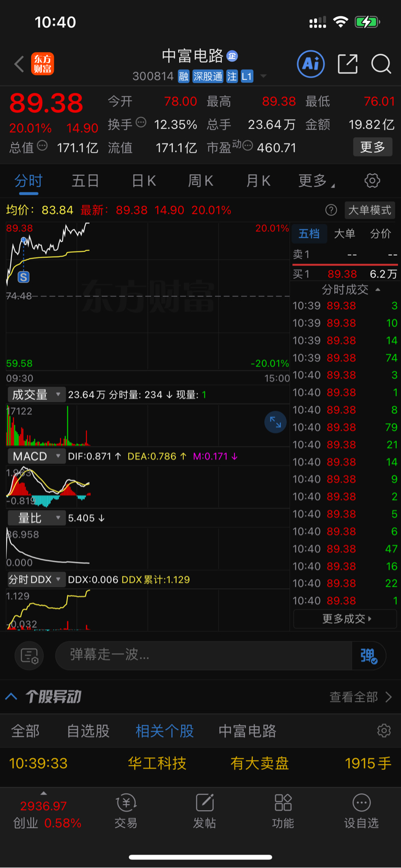401x868 pixels.
Task: Select the 中富电路 filter tab
Action: (x=247, y=731)
